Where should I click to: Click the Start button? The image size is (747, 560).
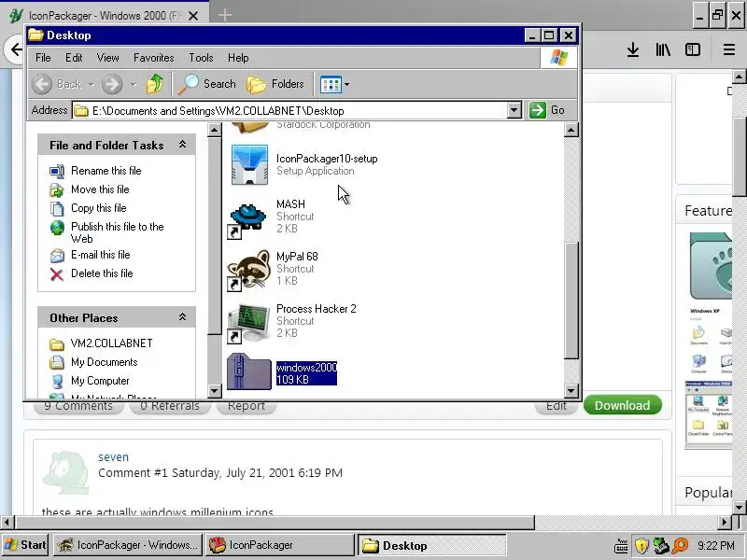point(26,545)
